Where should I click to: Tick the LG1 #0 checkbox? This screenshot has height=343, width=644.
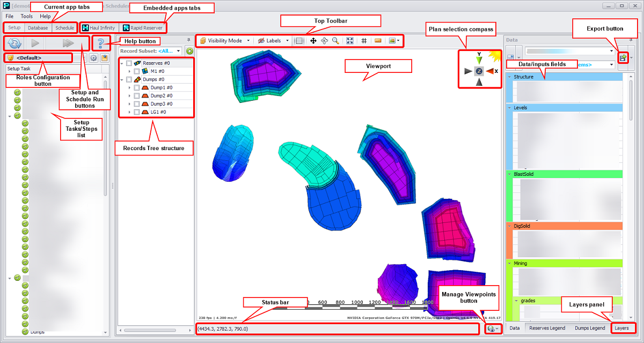(137, 112)
